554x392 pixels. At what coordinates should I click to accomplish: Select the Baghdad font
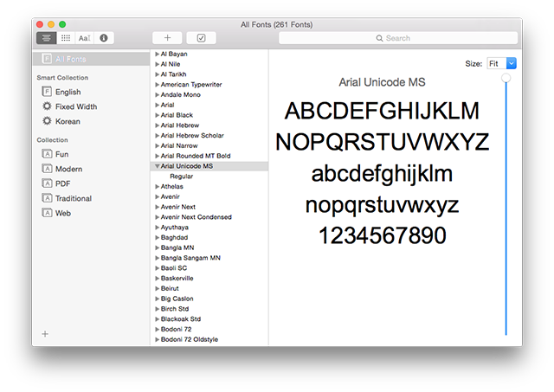coord(209,238)
